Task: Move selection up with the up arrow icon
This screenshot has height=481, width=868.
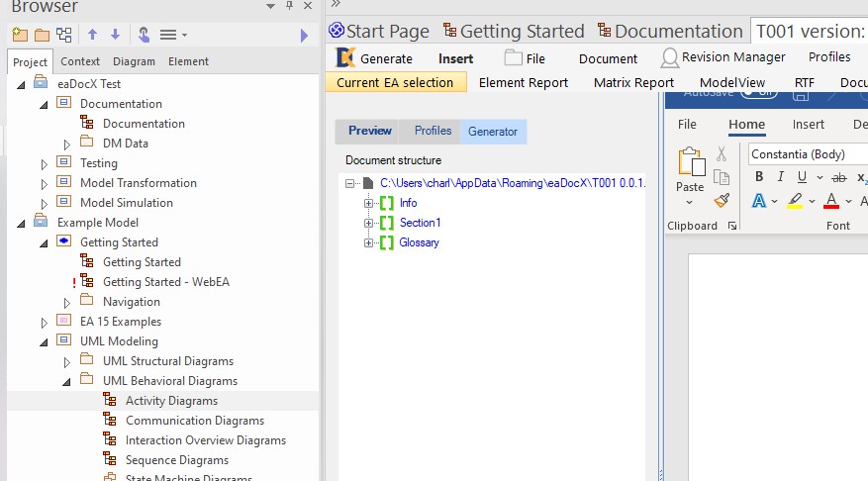Action: (x=92, y=35)
